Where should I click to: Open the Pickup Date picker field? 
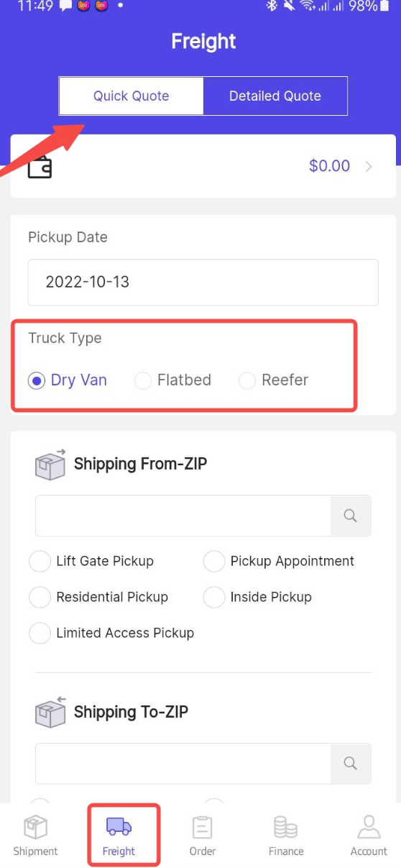click(x=203, y=282)
